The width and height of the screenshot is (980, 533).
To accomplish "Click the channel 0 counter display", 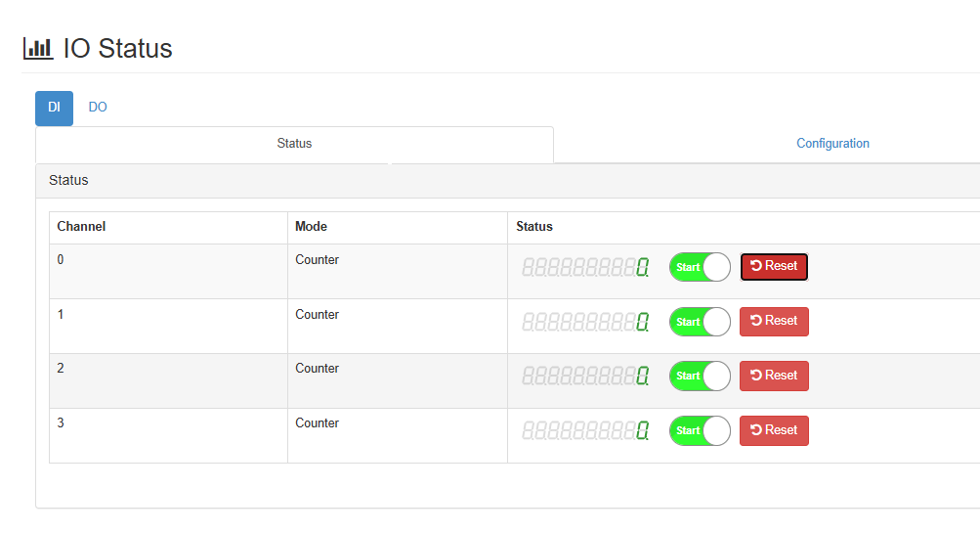I will pos(585,268).
